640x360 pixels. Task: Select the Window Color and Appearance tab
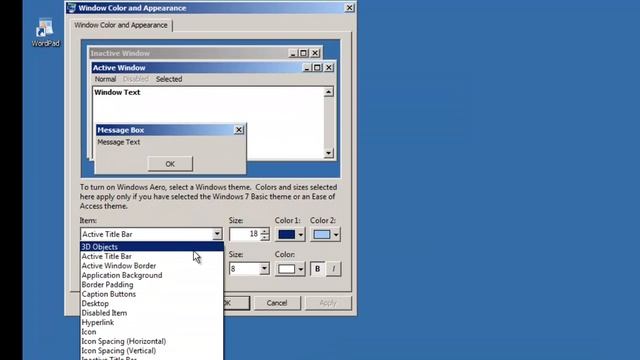(x=121, y=25)
